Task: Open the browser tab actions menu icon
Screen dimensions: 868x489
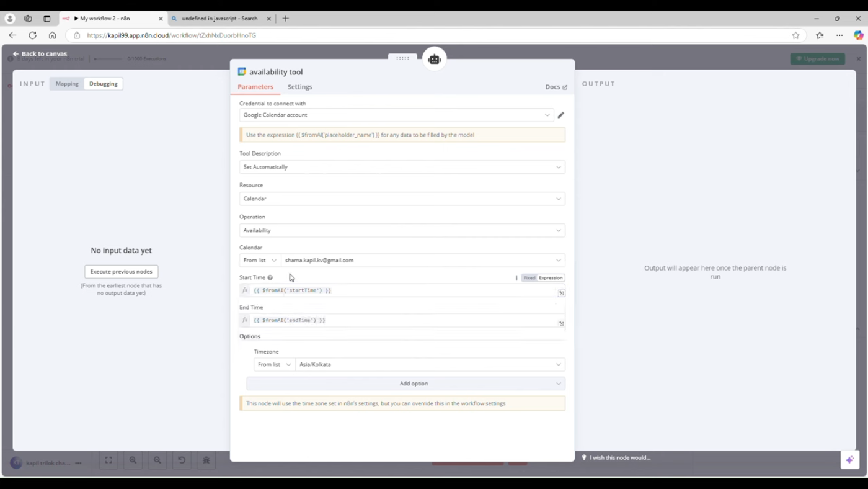Action: tap(47, 19)
